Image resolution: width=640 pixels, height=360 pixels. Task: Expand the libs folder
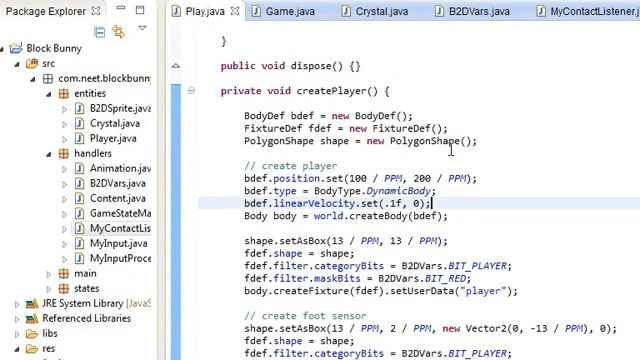pyautogui.click(x=17, y=334)
